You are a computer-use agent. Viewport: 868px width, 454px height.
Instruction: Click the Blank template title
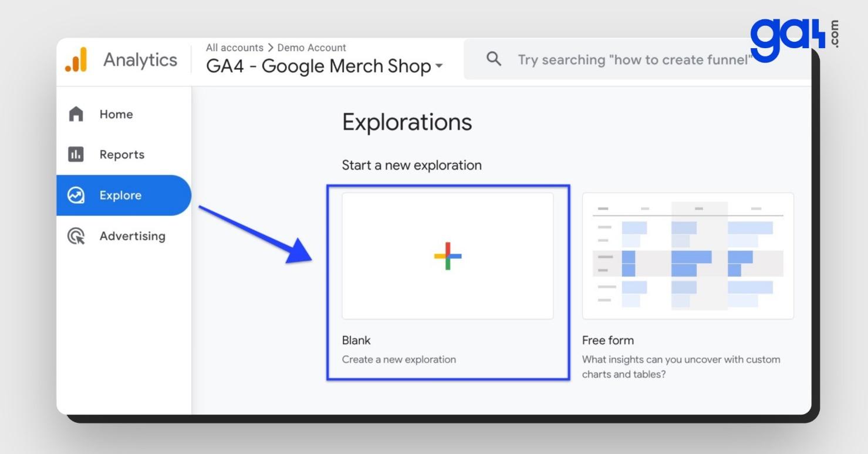click(x=356, y=340)
